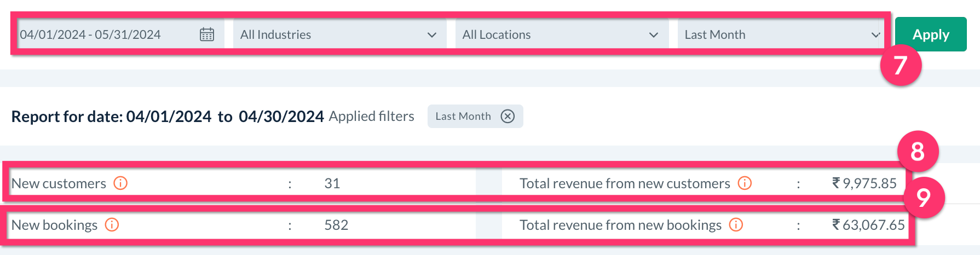Viewport: 980px width, 255px height.
Task: Click the numbered badge 8
Action: pos(918,152)
